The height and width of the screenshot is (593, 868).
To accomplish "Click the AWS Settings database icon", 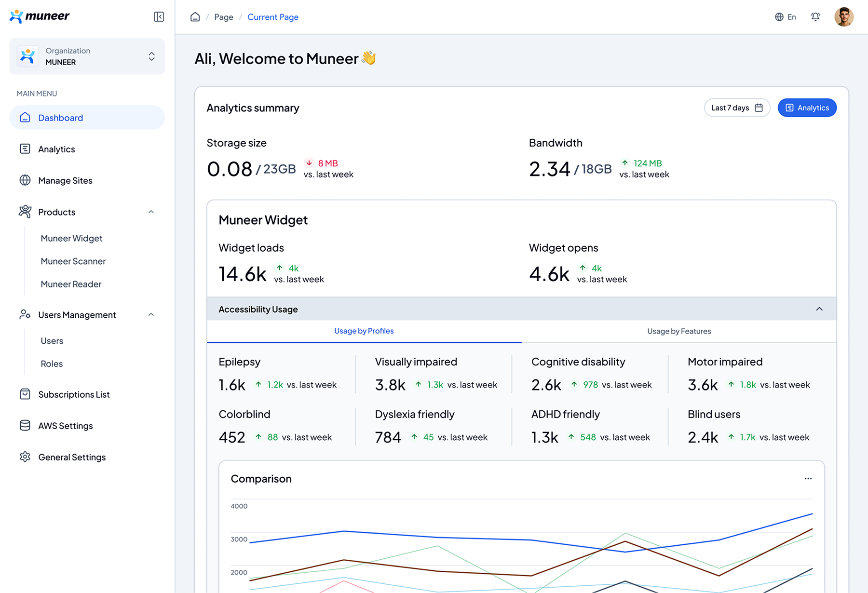I will click(25, 426).
